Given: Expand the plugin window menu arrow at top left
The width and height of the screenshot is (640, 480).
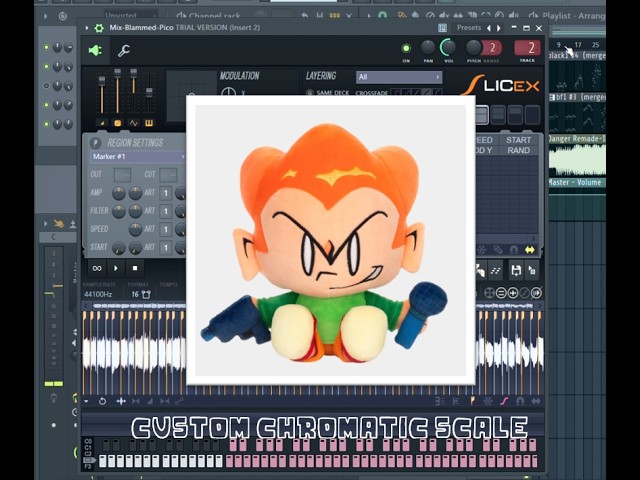Looking at the screenshot, I should [x=87, y=28].
